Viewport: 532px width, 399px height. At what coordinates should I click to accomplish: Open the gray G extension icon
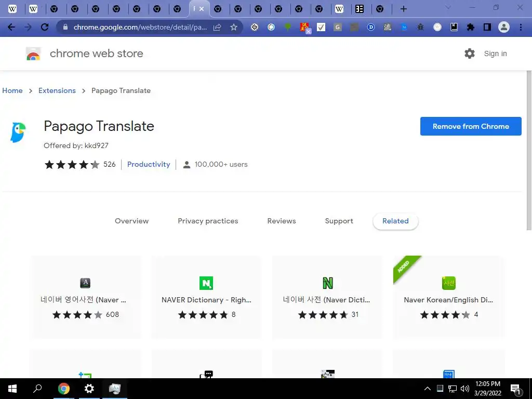click(337, 27)
